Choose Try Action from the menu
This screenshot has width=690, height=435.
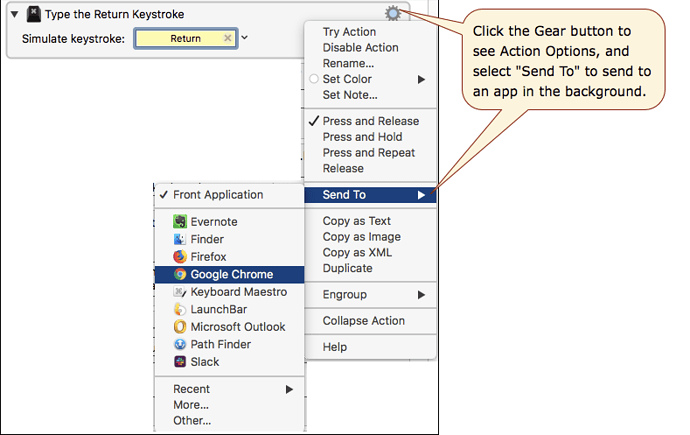(x=370, y=32)
